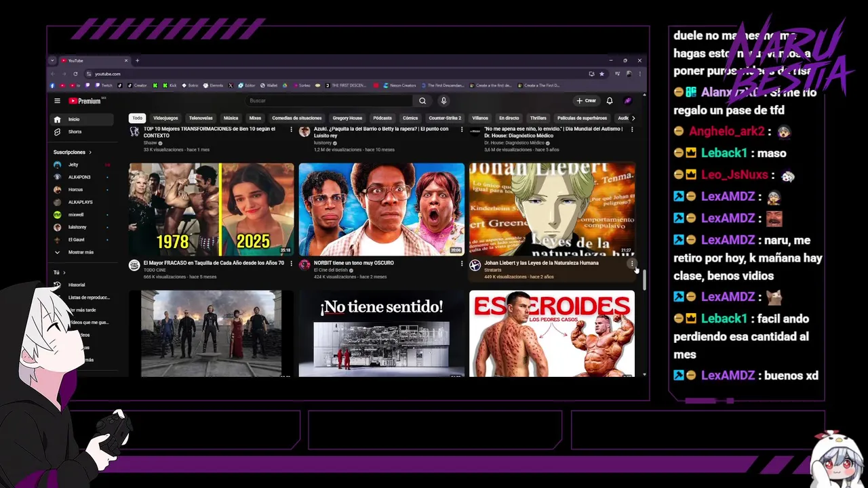The height and width of the screenshot is (488, 868).
Task: Select the Gregory House filter chip
Action: click(347, 118)
